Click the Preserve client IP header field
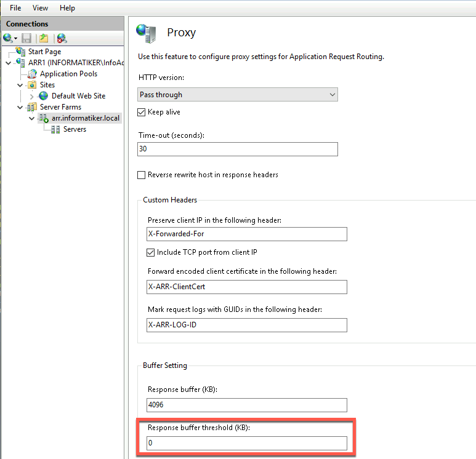476x459 pixels. tap(246, 234)
